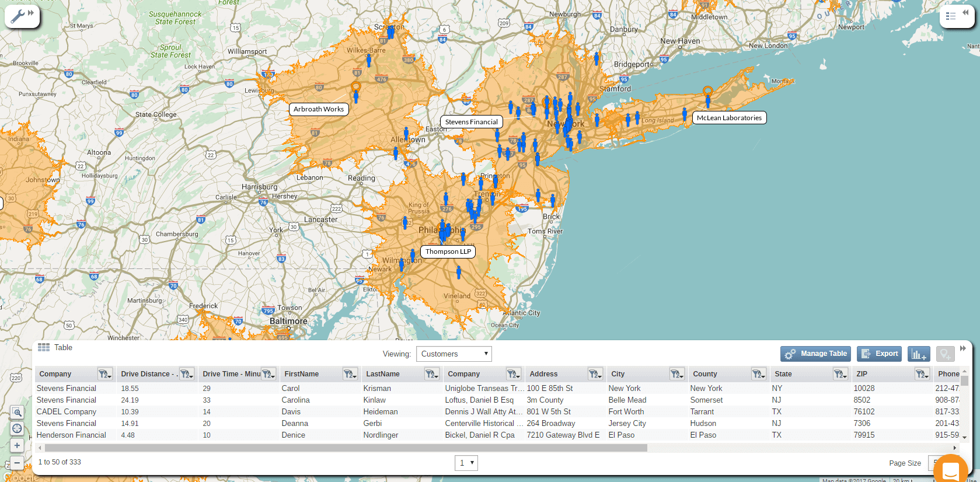The height and width of the screenshot is (482, 980).
Task: Click the Deanna first name cell
Action: [x=295, y=423]
